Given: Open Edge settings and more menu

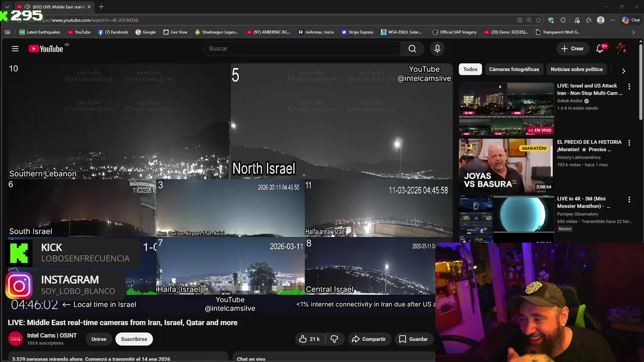Looking at the screenshot, I should [x=613, y=20].
